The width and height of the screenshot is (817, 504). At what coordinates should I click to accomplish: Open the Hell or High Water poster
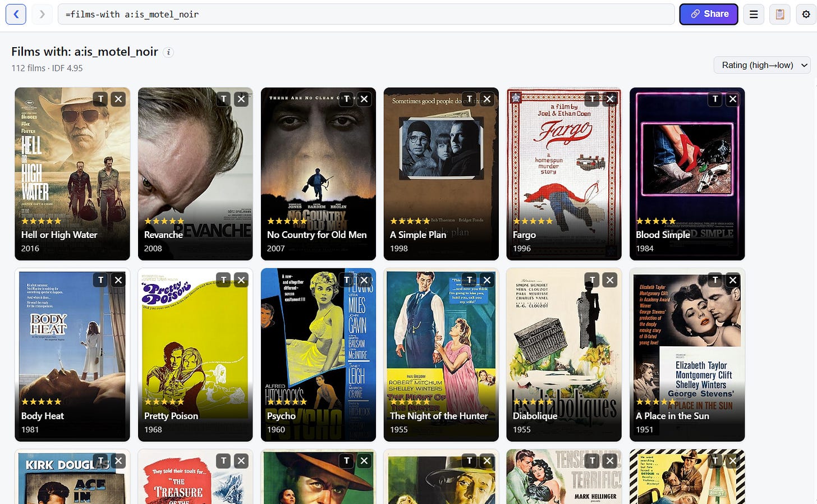(x=72, y=174)
